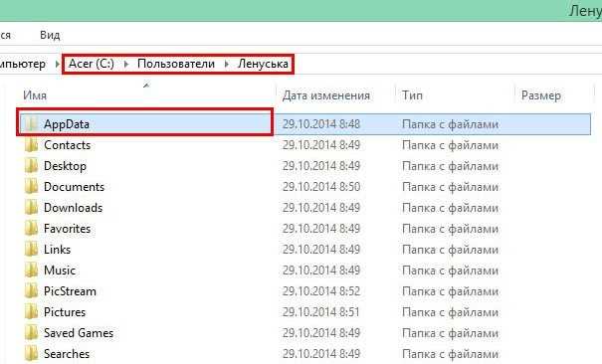Click the Contacts folder name
Viewport: 602px width, 364px height.
pyautogui.click(x=68, y=145)
